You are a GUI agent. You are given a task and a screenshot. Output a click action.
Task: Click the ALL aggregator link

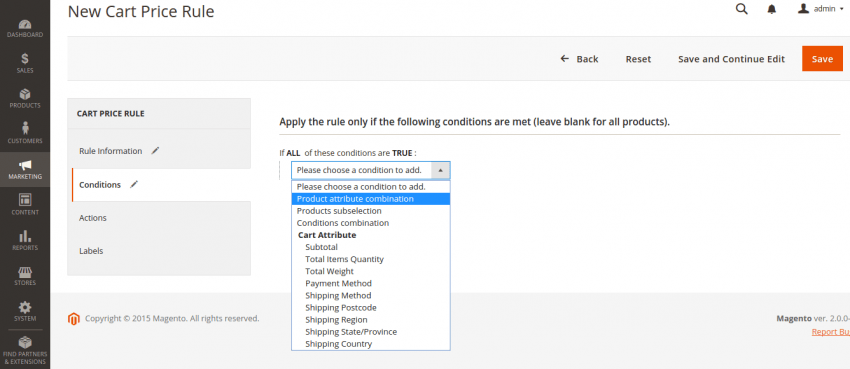tap(293, 153)
